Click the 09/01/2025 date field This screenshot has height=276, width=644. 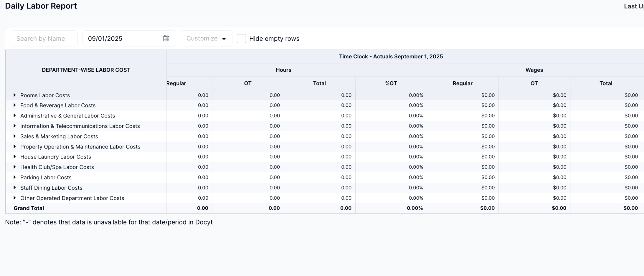point(123,39)
